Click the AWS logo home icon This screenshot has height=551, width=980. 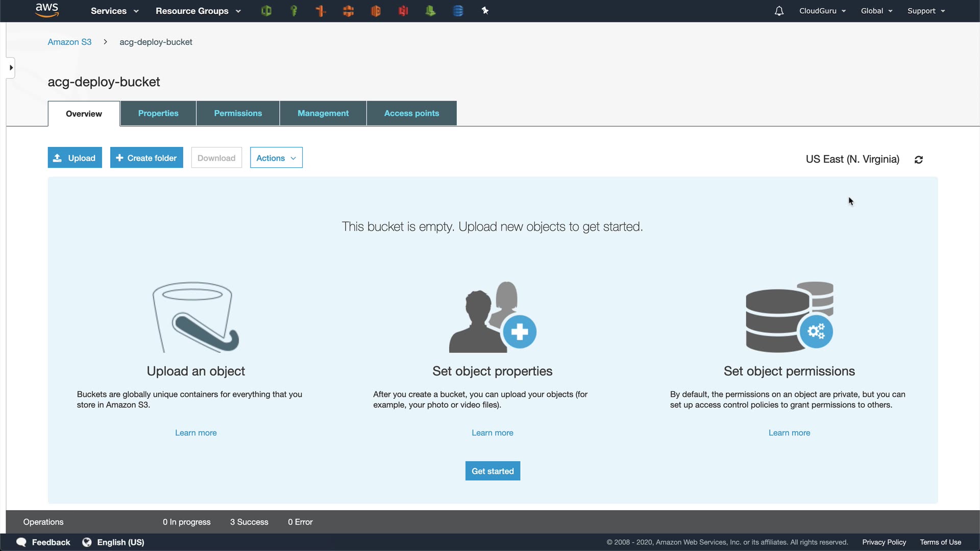(x=47, y=10)
